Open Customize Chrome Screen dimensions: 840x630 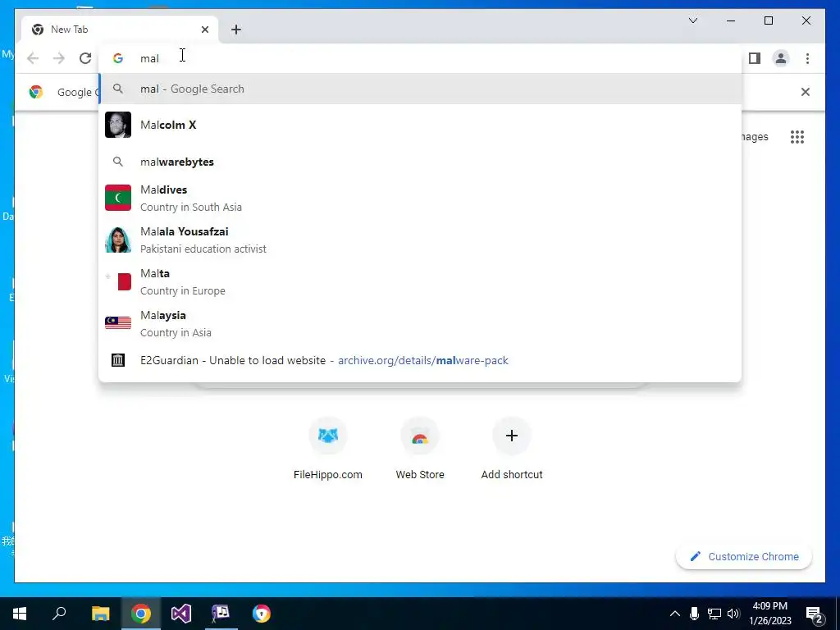coord(744,557)
